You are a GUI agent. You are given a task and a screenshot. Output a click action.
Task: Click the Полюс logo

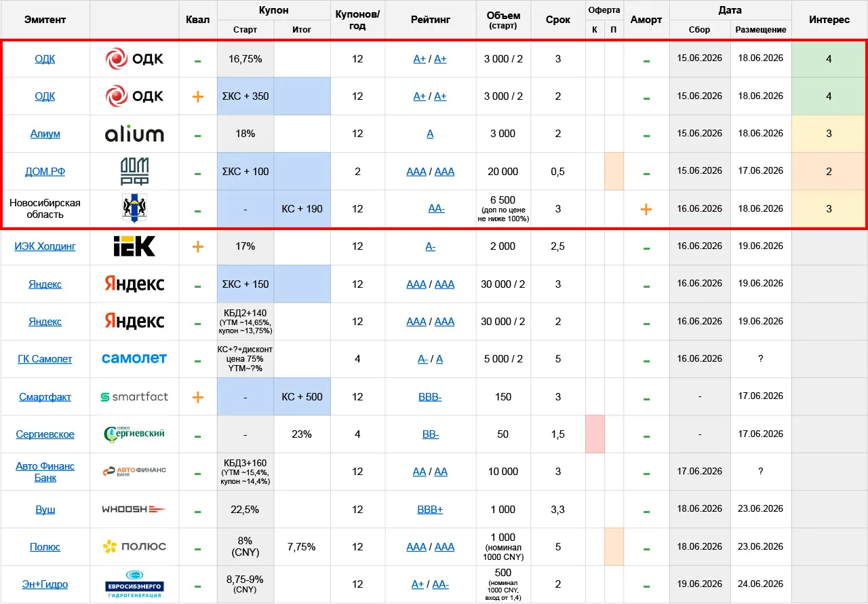pos(134,547)
